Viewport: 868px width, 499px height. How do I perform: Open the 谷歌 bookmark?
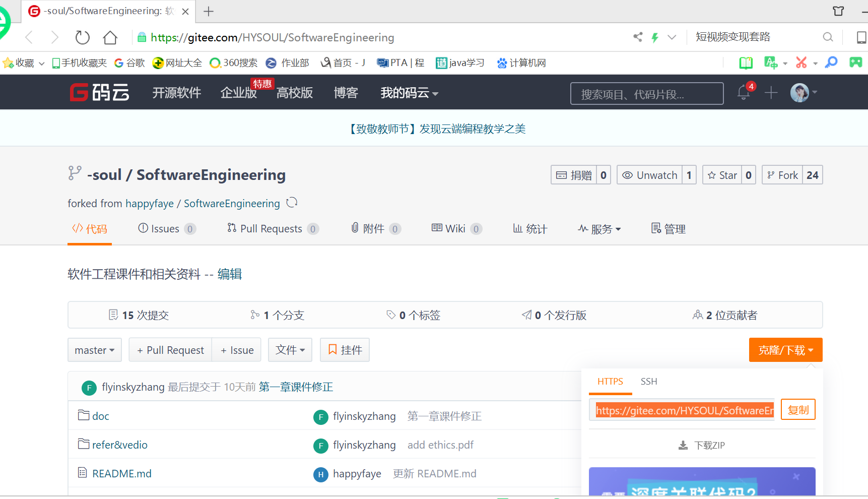tap(129, 63)
